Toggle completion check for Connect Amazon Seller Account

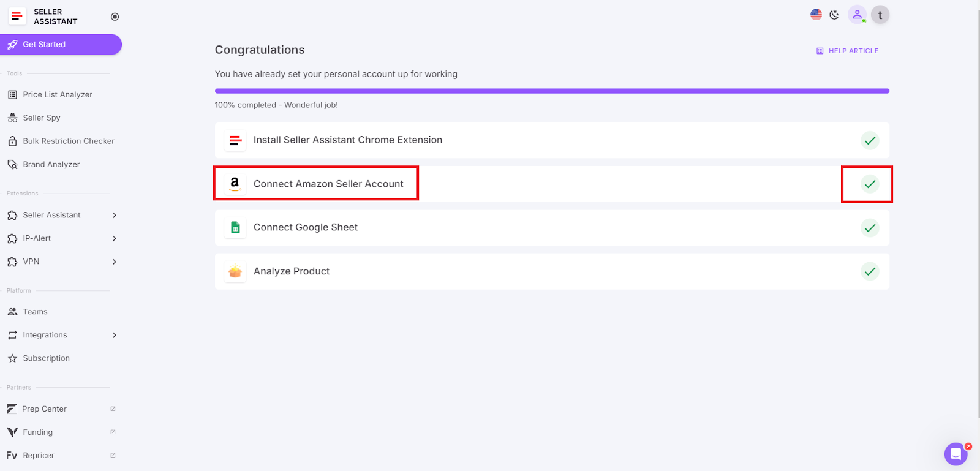[x=870, y=184]
